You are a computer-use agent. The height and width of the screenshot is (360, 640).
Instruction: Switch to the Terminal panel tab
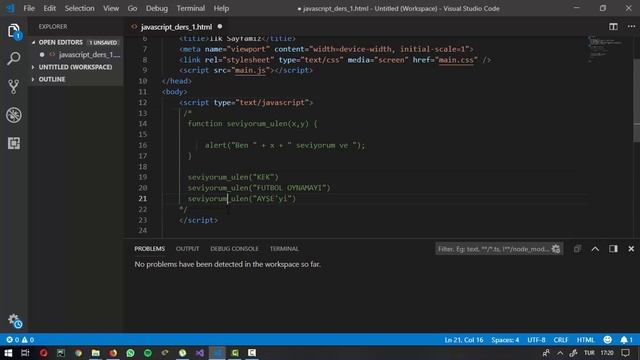pos(284,249)
